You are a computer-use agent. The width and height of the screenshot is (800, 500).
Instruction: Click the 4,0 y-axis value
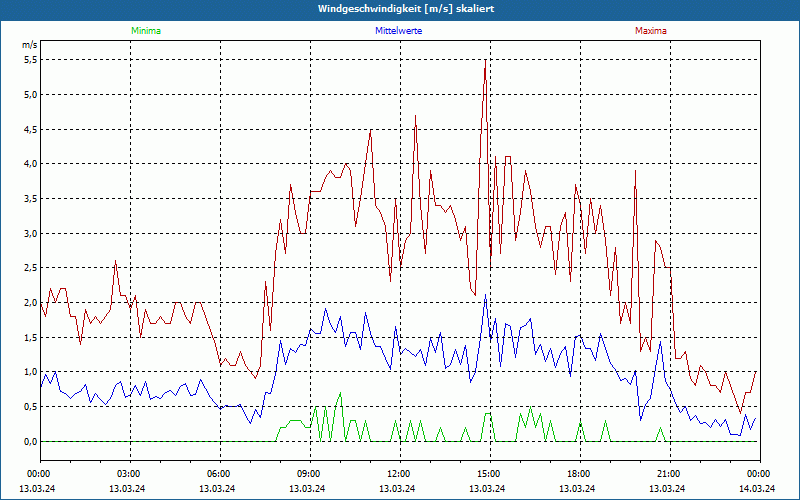pos(31,164)
